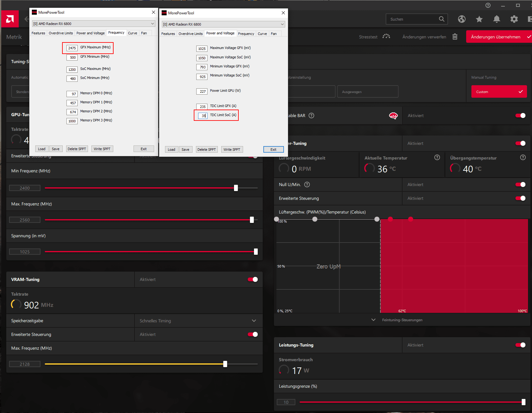Toggle the Null U/Min. switch

[520, 184]
